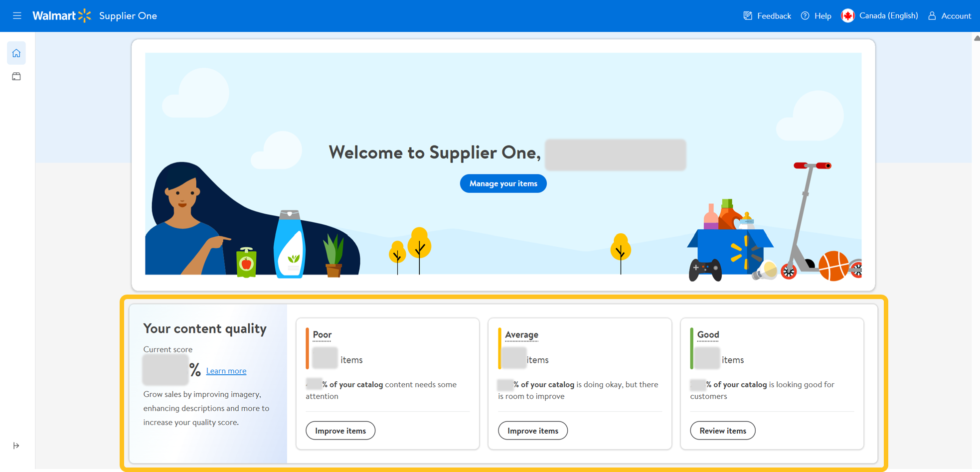This screenshot has height=472, width=980.
Task: Click the Canada flag icon
Action: coord(848,16)
